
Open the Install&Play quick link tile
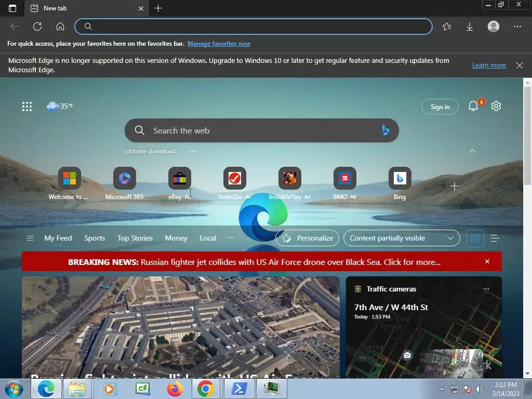pos(289,183)
